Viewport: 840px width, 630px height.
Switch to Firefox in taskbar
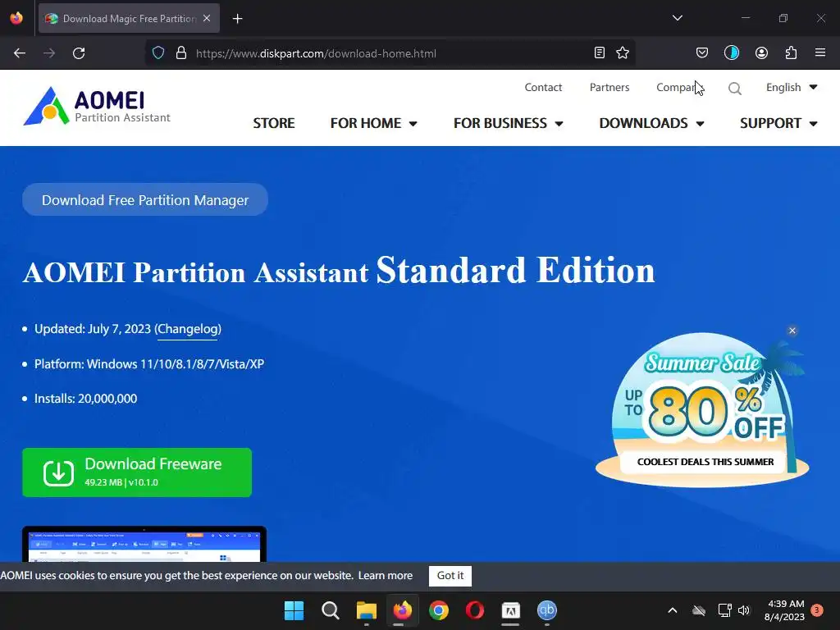pyautogui.click(x=402, y=610)
